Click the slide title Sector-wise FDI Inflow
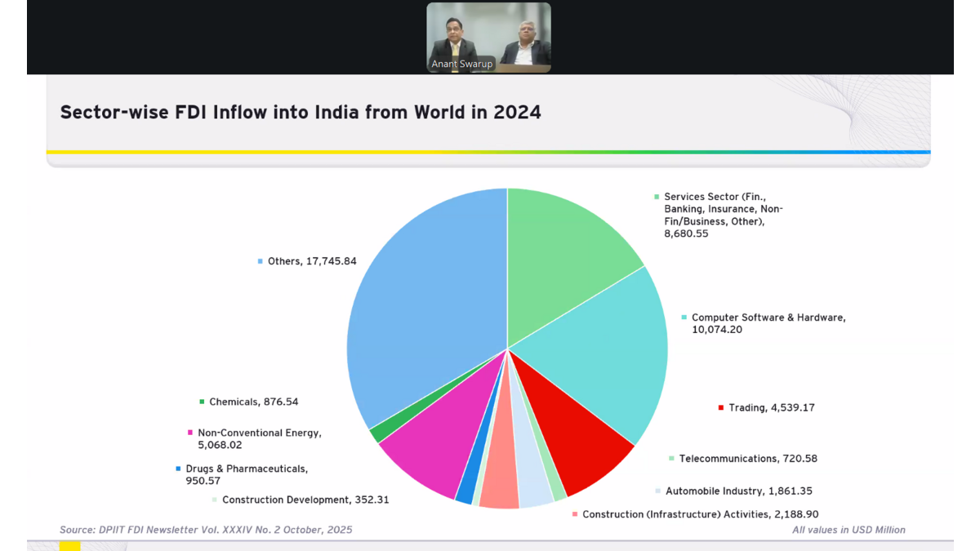 coord(301,113)
